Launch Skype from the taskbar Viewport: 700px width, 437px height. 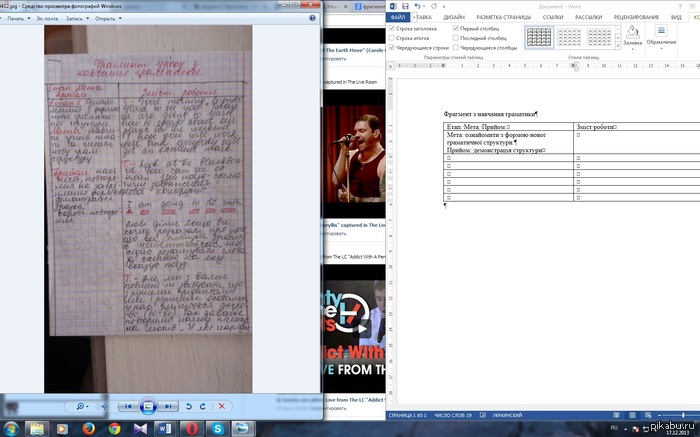point(218,428)
